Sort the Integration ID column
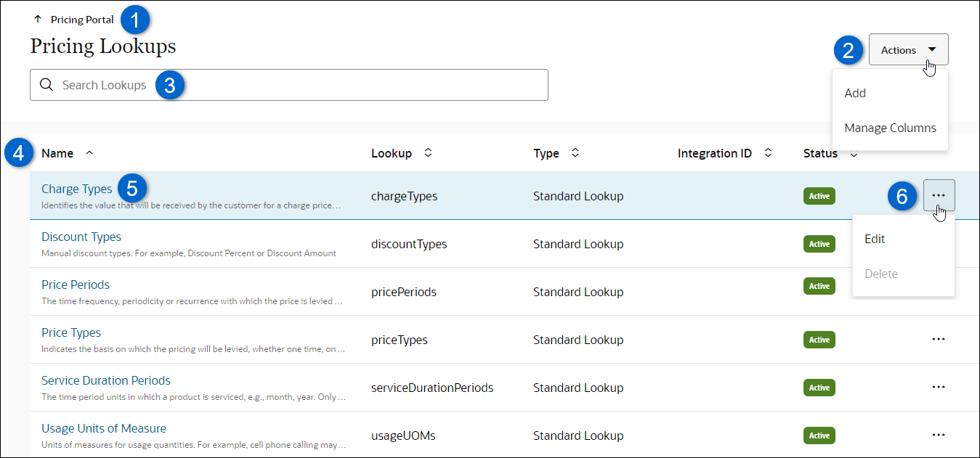 pos(768,153)
